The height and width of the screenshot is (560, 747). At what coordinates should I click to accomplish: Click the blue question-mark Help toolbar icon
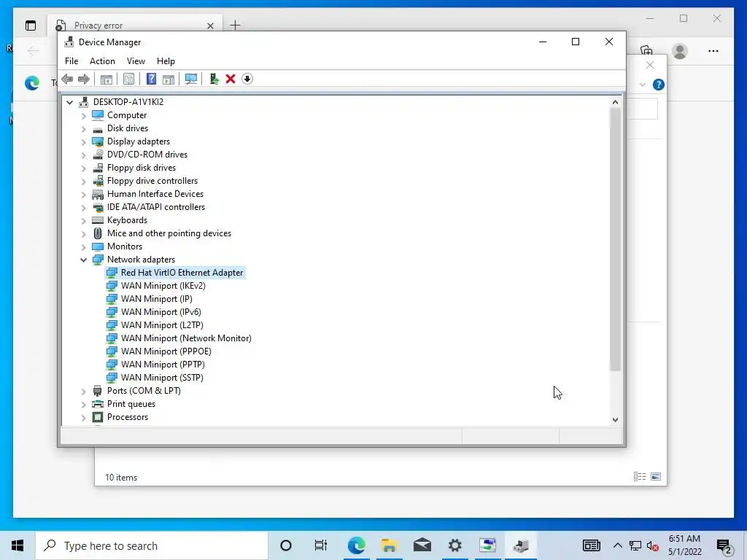[151, 79]
